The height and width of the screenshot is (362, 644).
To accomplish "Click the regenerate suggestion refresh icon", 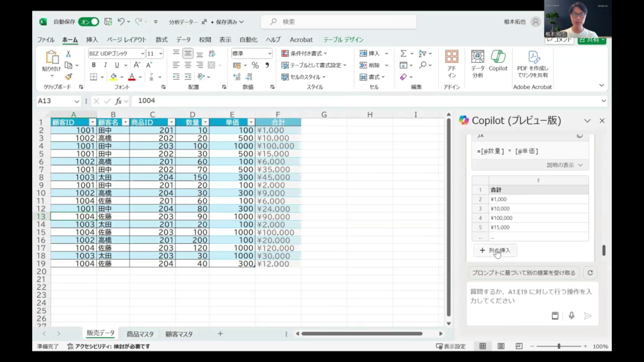I will 589,273.
